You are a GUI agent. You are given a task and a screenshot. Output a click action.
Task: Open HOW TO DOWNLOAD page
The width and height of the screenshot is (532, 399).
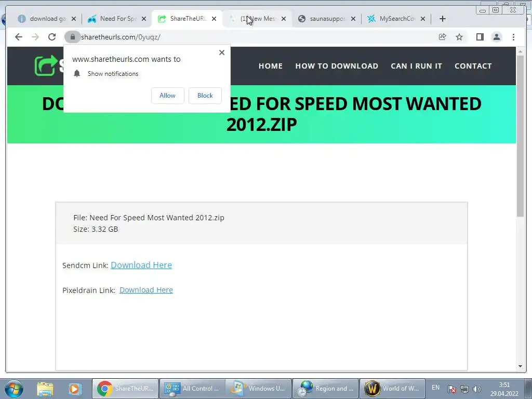[337, 66]
